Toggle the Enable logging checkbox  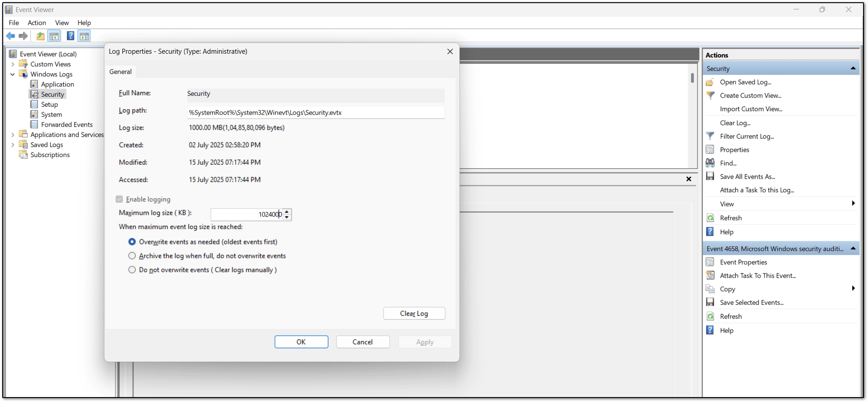coord(119,199)
